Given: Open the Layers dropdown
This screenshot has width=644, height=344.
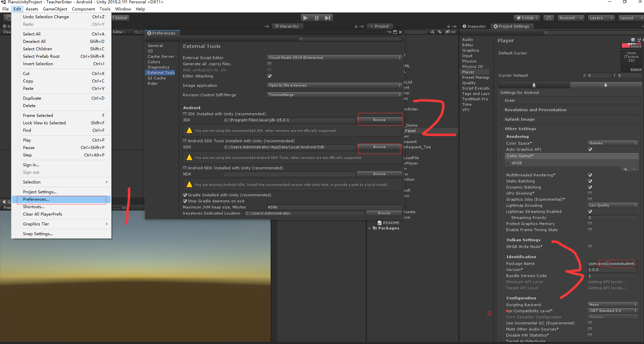Looking at the screenshot, I should coord(601,18).
